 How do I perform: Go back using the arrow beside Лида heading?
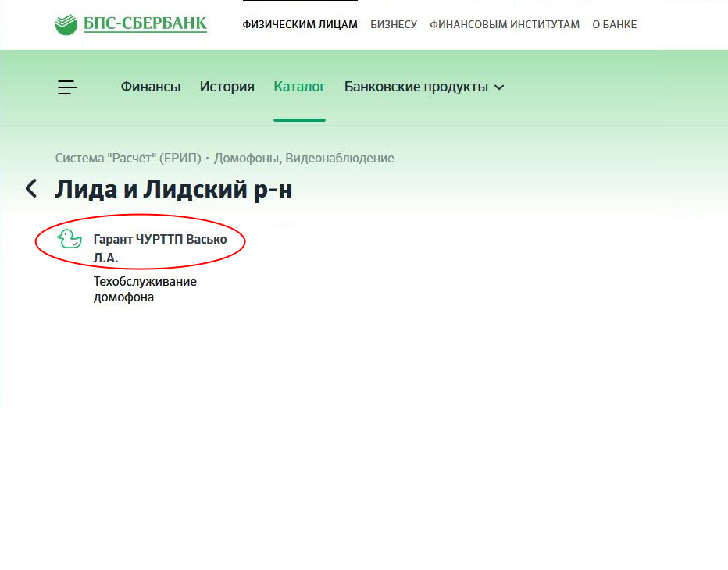(x=31, y=188)
